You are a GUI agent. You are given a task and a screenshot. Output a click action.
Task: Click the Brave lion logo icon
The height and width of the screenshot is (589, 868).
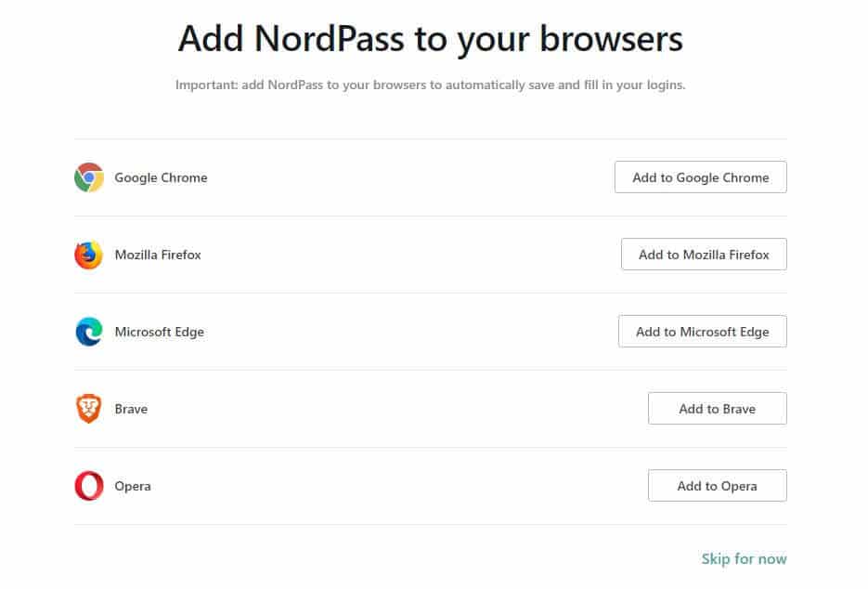point(88,409)
